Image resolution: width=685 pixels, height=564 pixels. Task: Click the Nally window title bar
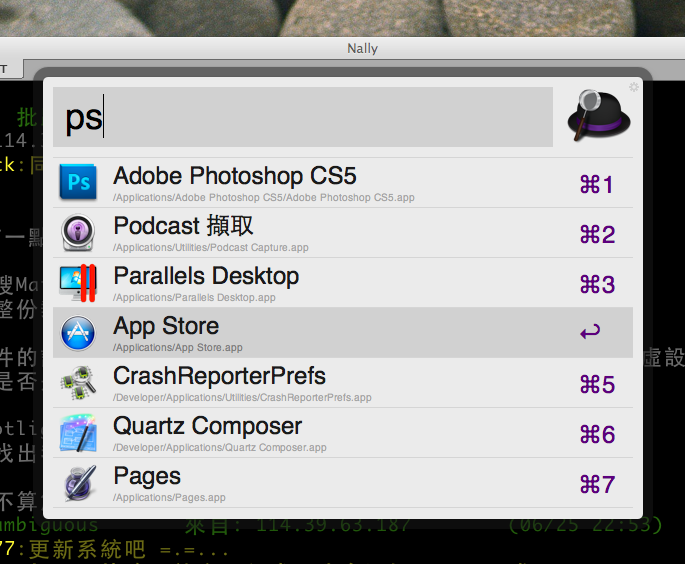click(x=362, y=48)
